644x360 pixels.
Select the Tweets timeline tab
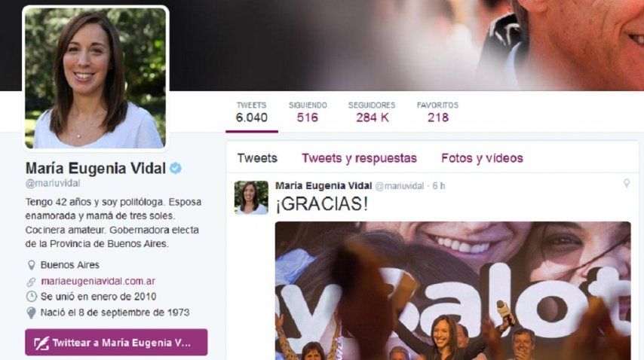(x=257, y=158)
